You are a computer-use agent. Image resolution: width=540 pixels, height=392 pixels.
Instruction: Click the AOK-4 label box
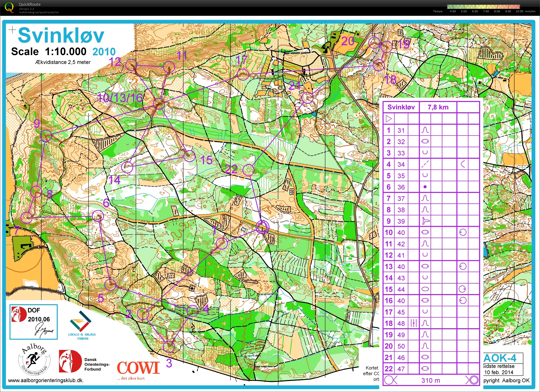click(x=500, y=358)
